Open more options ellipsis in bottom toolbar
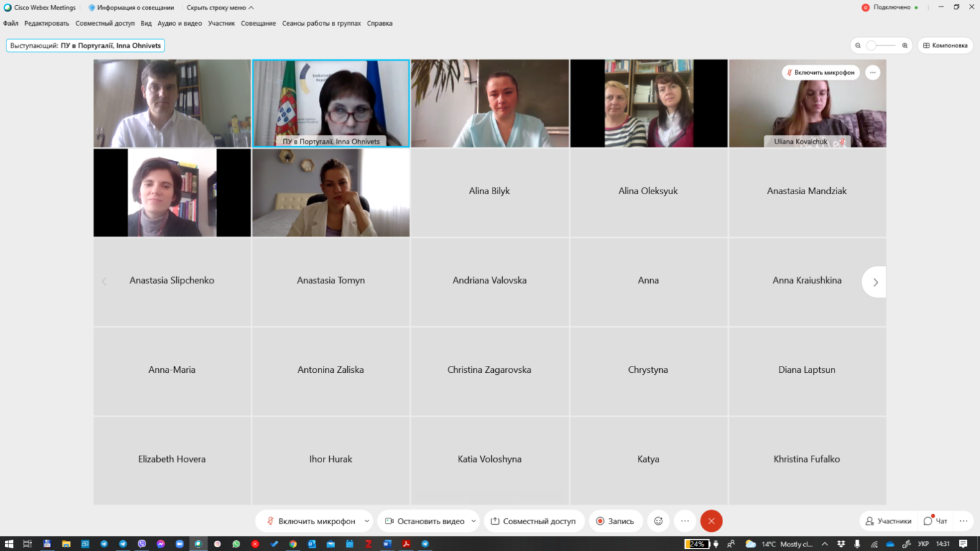This screenshot has width=980, height=551. (685, 521)
